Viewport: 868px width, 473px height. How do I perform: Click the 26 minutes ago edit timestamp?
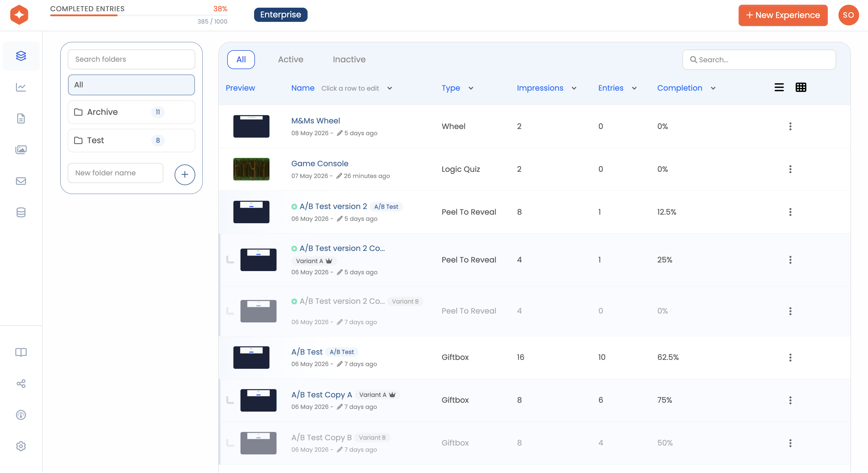tap(367, 176)
